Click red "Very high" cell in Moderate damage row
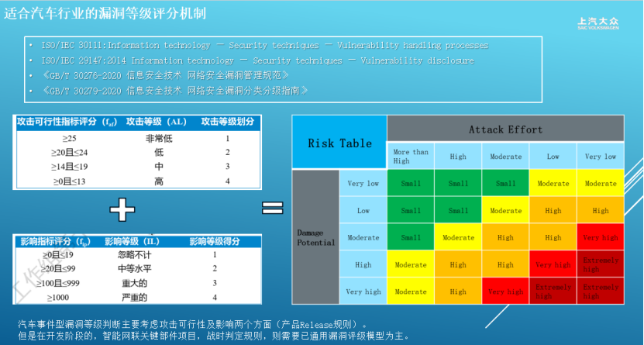This screenshot has width=644, height=345. [x=601, y=237]
